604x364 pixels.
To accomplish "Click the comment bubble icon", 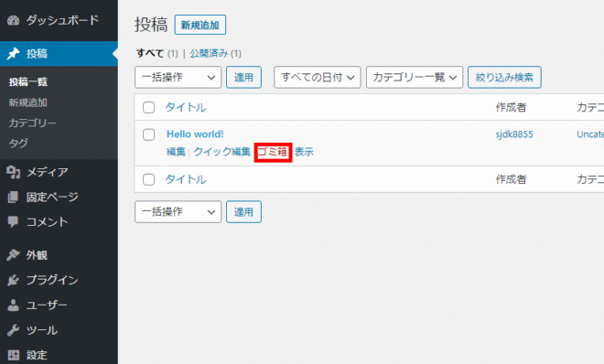I will 13,222.
